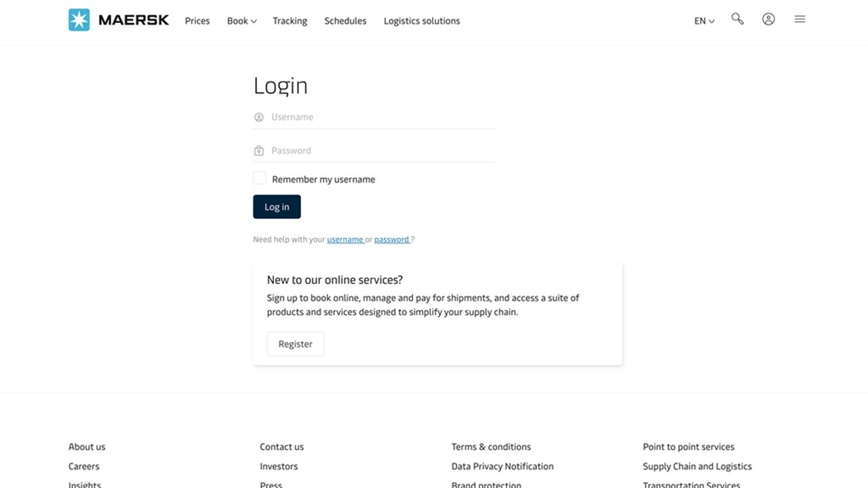Click the Register button
The image size is (868, 488).
tap(295, 344)
